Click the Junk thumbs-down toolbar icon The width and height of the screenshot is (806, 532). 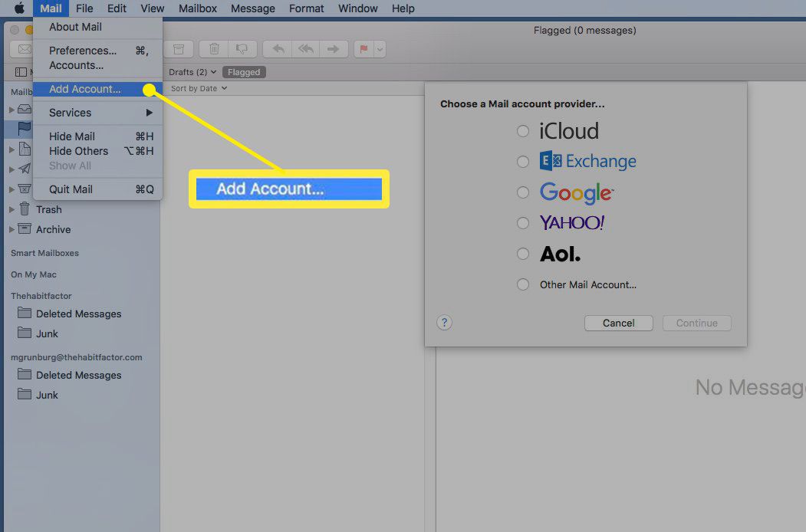242,49
